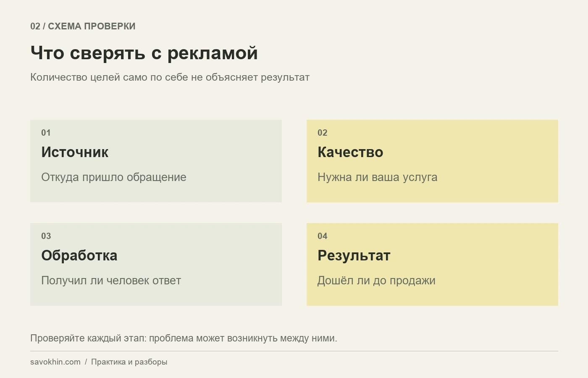The height and width of the screenshot is (378, 588).
Task: Click the "Результат" card title
Action: 354,255
